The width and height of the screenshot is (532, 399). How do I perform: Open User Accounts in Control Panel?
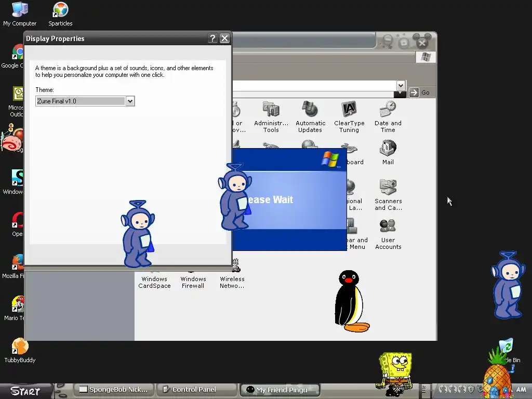coord(388,234)
